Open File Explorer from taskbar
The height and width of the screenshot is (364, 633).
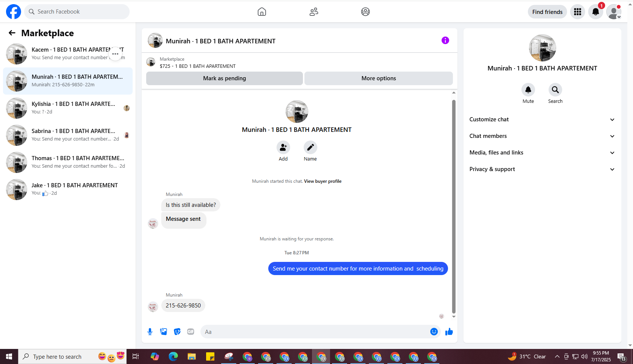click(192, 356)
